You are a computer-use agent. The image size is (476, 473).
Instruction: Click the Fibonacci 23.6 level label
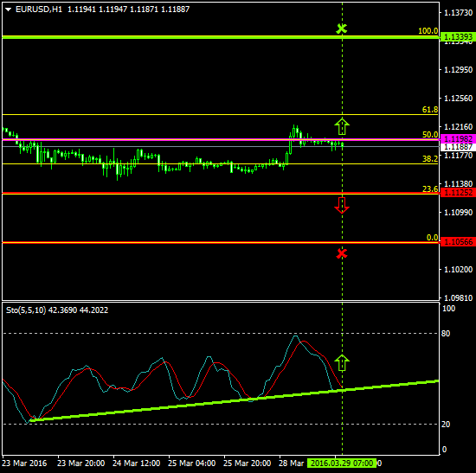tap(430, 189)
